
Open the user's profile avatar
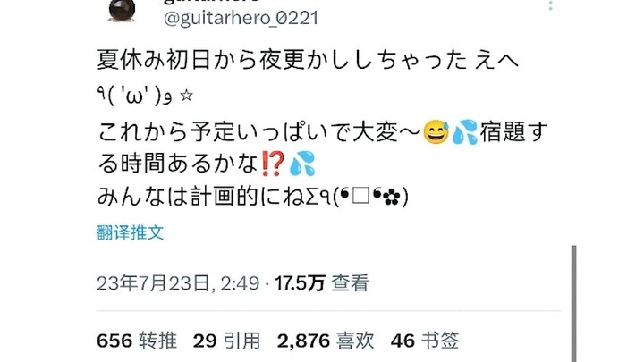[122, 10]
